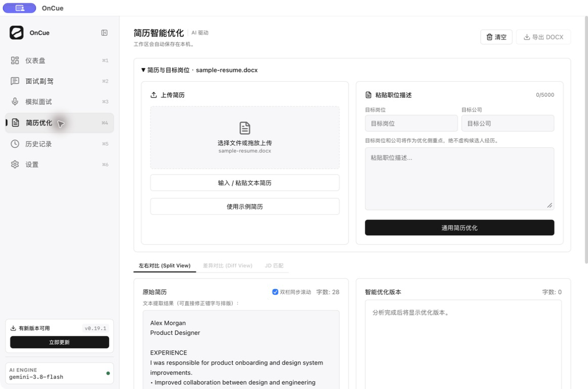Click the Alex Morgan resume line
This screenshot has height=389, width=588.
pos(168,323)
